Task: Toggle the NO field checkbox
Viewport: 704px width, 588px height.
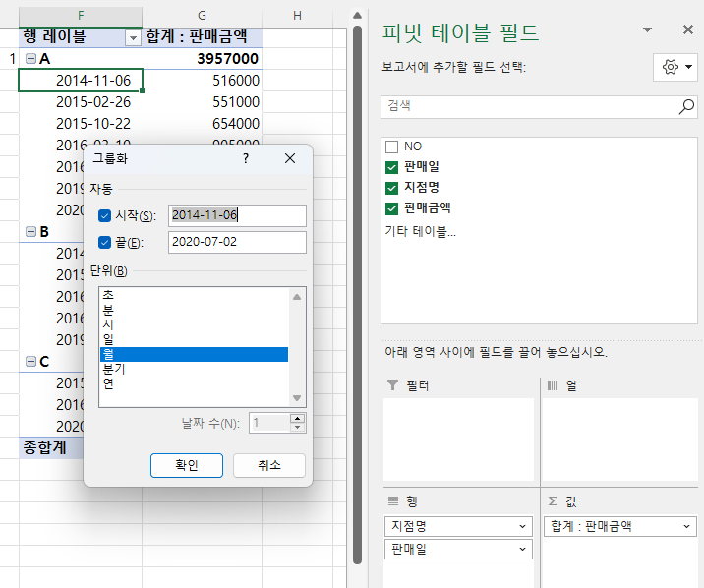Action: pyautogui.click(x=391, y=147)
